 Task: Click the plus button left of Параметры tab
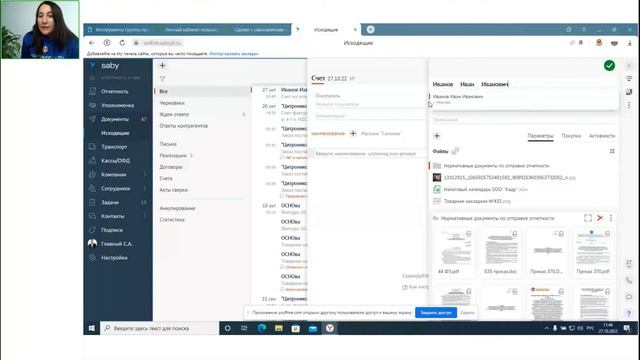[x=437, y=136]
